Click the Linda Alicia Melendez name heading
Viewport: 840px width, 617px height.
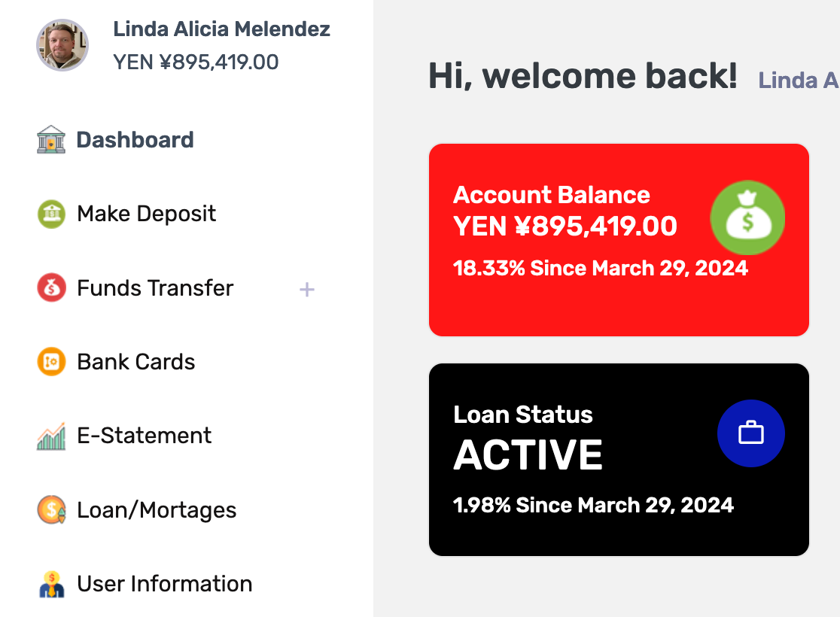point(221,29)
